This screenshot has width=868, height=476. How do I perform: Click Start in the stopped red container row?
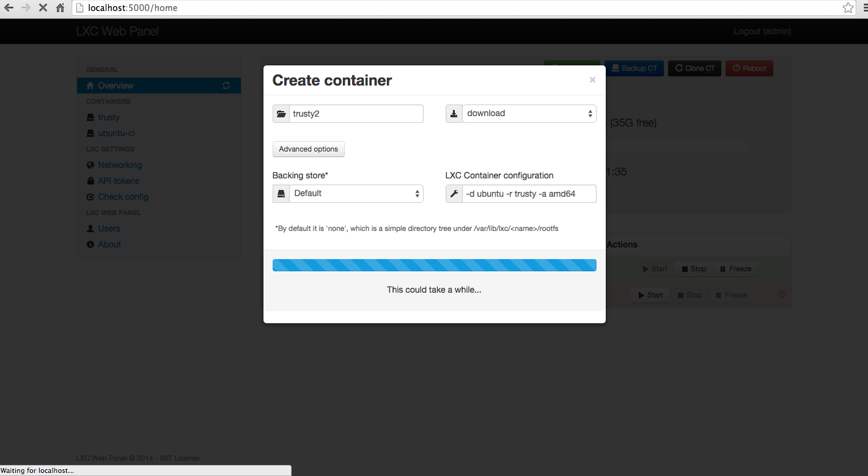[650, 295]
